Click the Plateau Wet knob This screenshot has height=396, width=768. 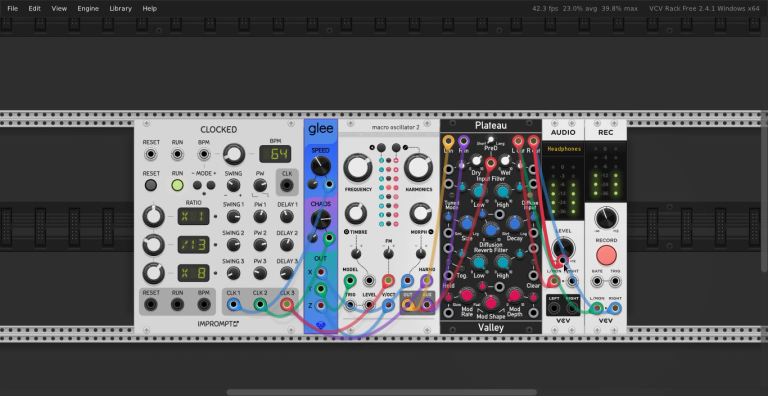(x=504, y=161)
